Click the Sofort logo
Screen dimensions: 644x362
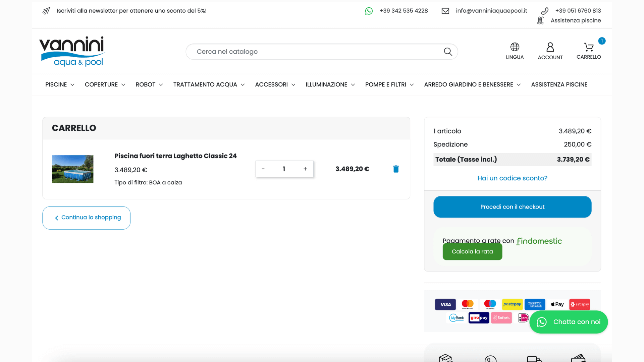[501, 318]
